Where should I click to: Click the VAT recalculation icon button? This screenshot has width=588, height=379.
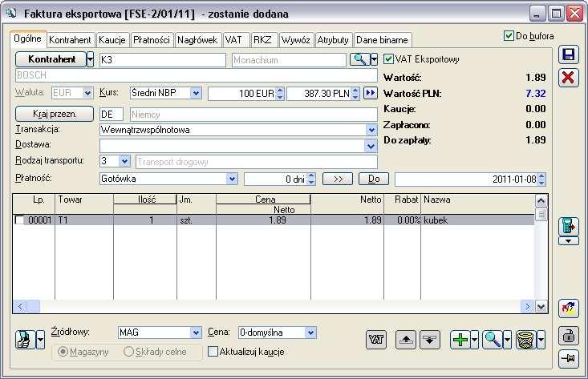pyautogui.click(x=375, y=340)
